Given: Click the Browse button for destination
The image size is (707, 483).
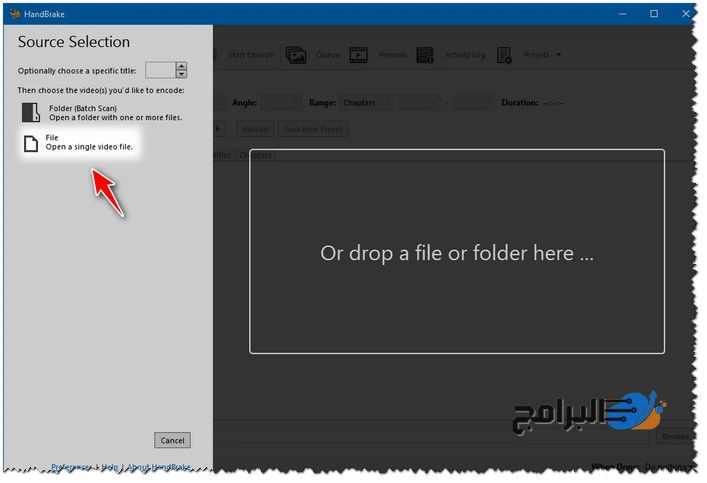Looking at the screenshot, I should click(676, 436).
